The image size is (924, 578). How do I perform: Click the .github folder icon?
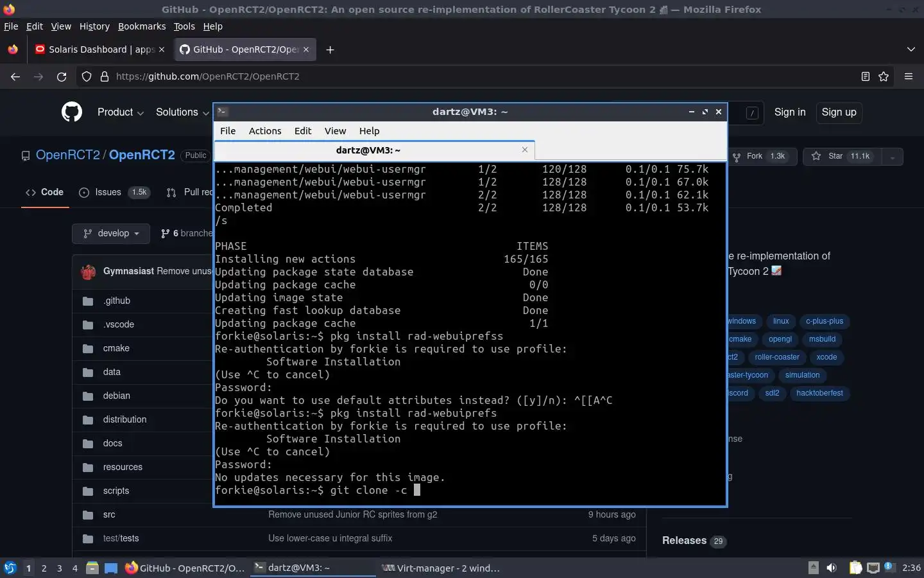pyautogui.click(x=88, y=301)
